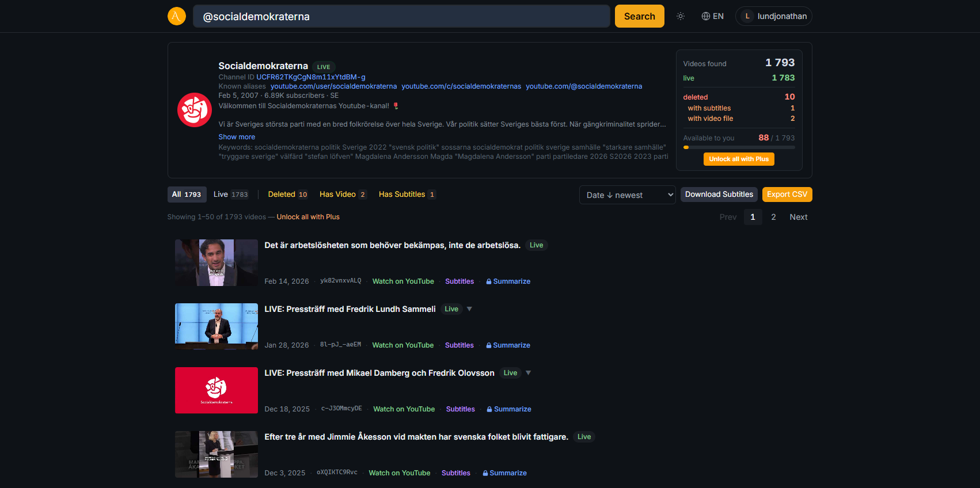
Task: Click the Export CSV button
Action: coord(787,195)
